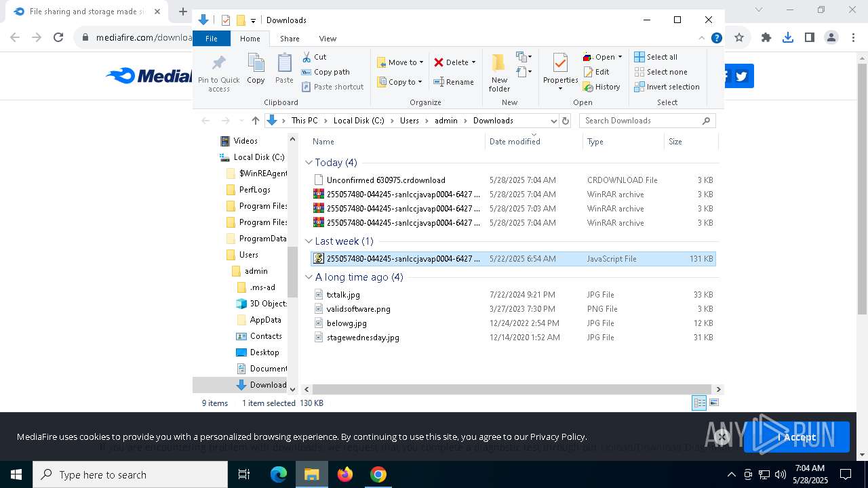Select Unconfirmed 630975.crdownload file

pos(513,180)
